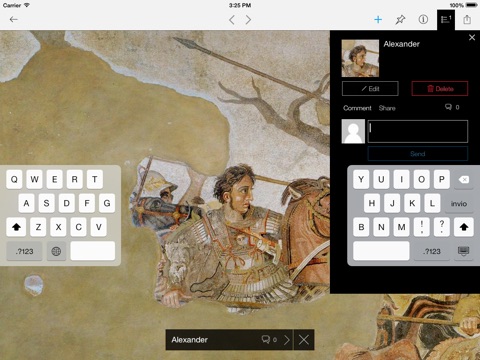
Task: Tap the exclamation mark key
Action: click(422, 227)
